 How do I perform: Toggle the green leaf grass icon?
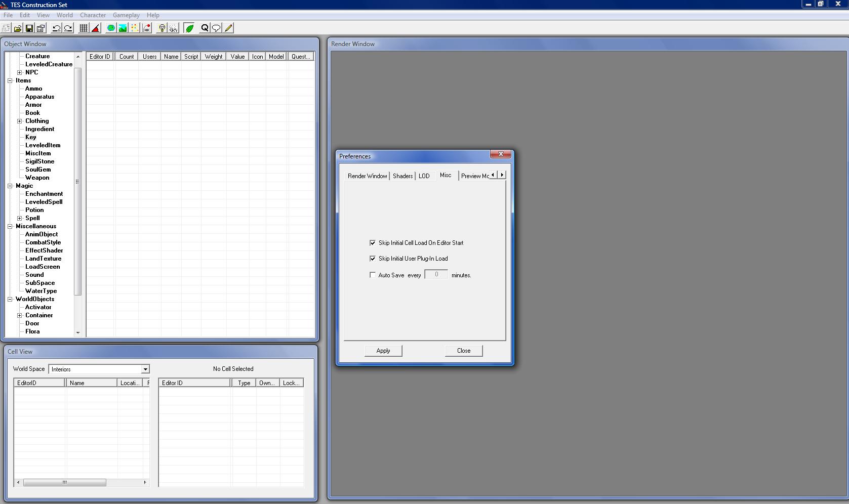(x=189, y=28)
